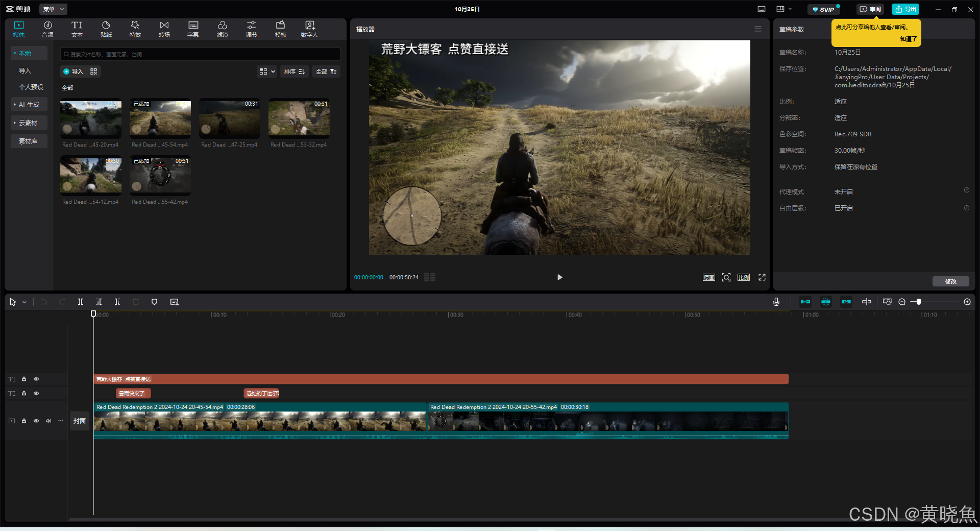This screenshot has width=980, height=531.
Task: Select 导入 in the left sidebar
Action: (25, 71)
